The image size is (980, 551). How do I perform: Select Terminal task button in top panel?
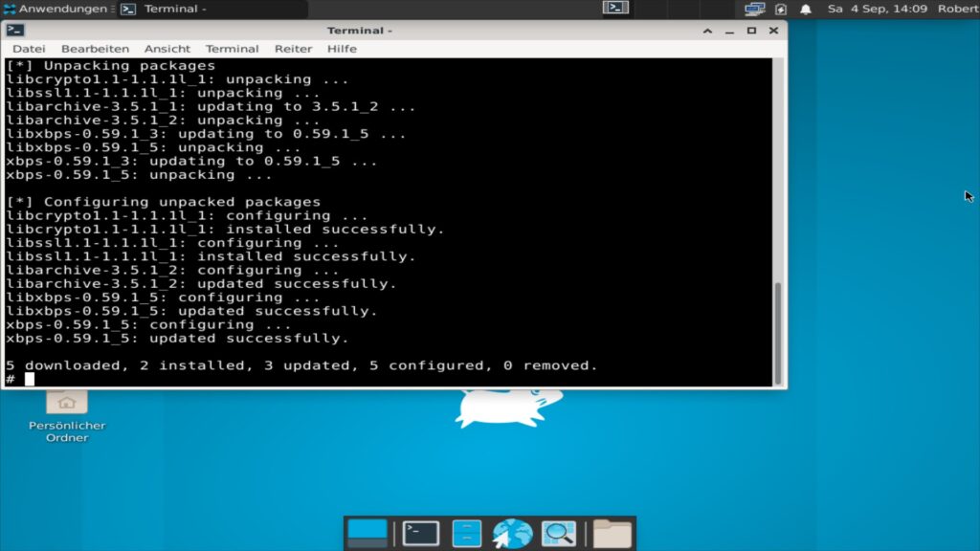[212, 9]
